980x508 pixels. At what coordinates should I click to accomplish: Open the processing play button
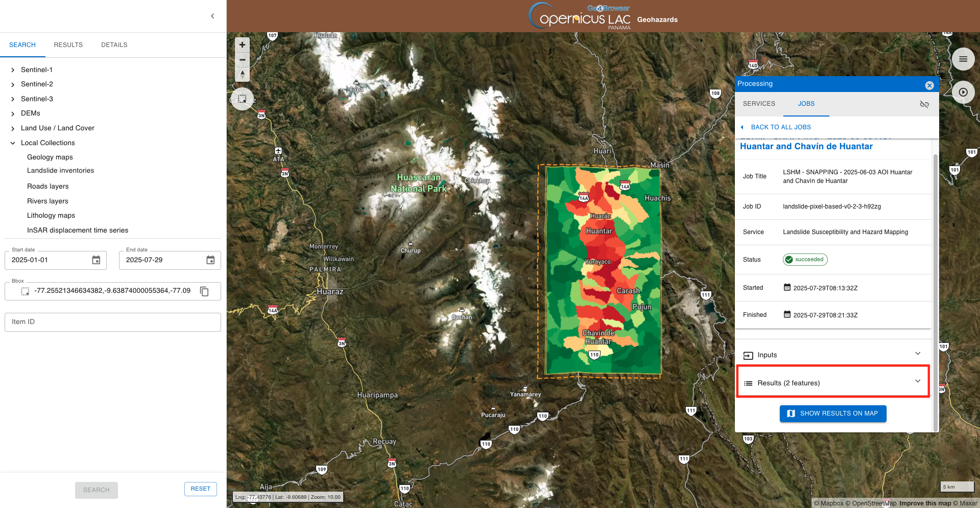point(963,93)
